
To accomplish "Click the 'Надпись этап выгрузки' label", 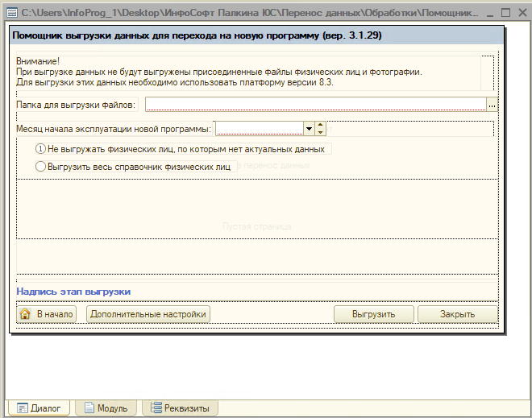I will [x=73, y=292].
